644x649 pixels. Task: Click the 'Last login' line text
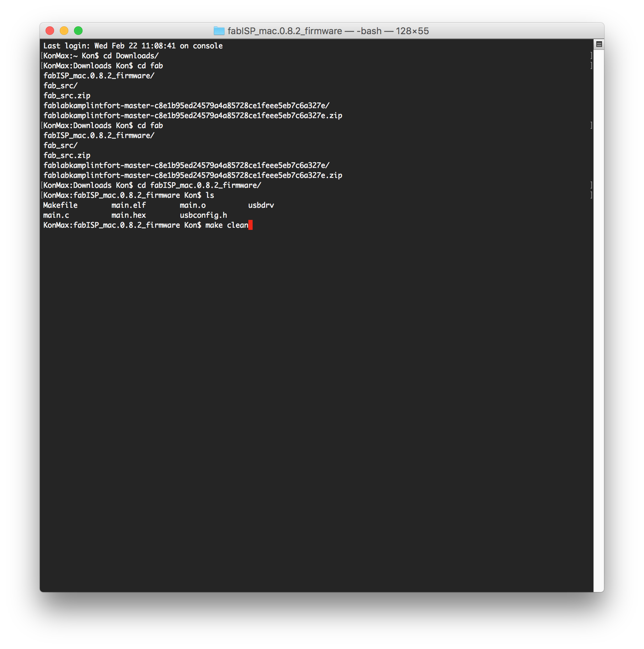tap(133, 46)
